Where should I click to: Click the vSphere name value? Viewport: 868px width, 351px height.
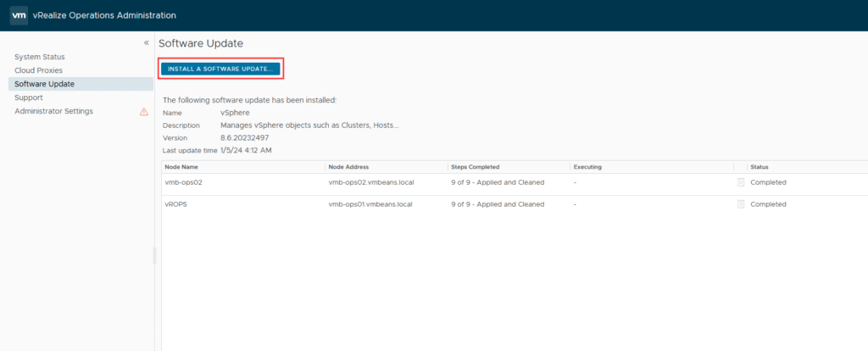236,113
